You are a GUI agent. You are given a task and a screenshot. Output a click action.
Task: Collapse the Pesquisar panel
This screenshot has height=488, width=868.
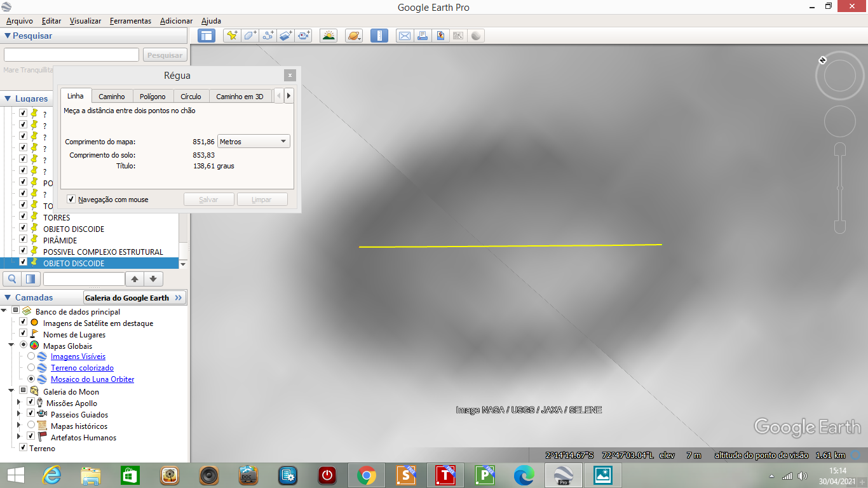pyautogui.click(x=8, y=36)
